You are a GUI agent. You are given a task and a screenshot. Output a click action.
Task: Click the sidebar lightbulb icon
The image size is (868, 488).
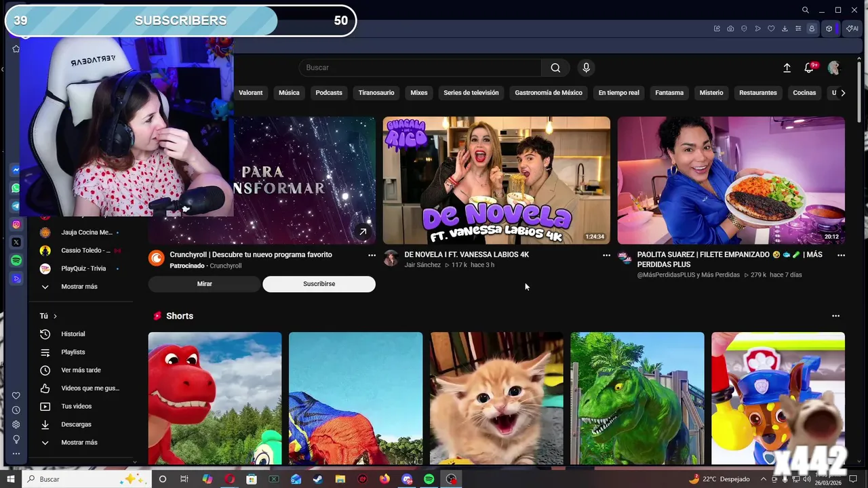point(16,439)
